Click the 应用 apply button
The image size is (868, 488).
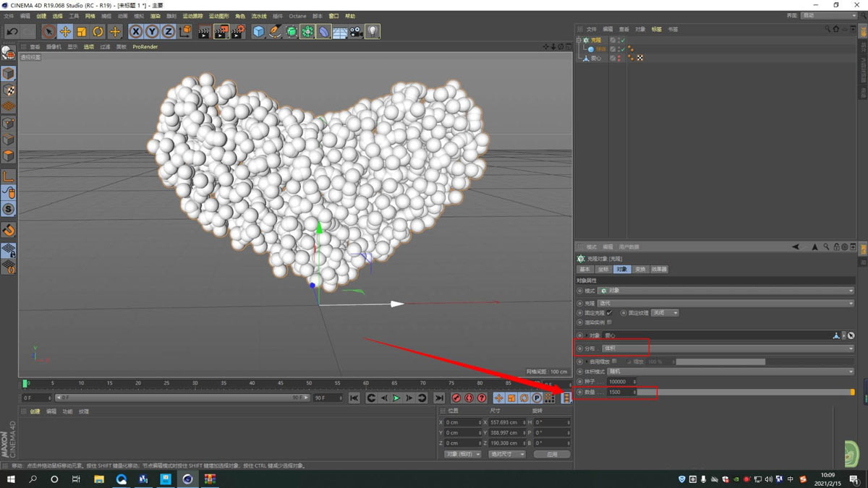[x=552, y=454]
